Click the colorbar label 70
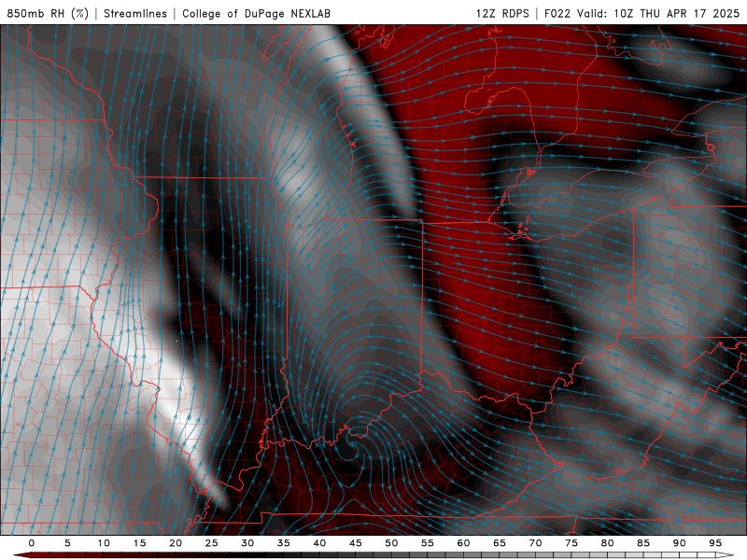This screenshot has width=747, height=560. point(535,543)
